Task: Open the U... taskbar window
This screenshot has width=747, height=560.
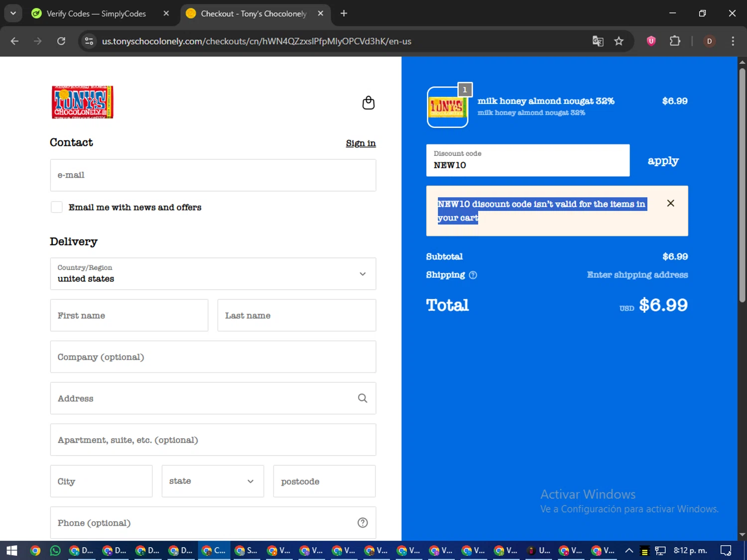Action: click(539, 550)
